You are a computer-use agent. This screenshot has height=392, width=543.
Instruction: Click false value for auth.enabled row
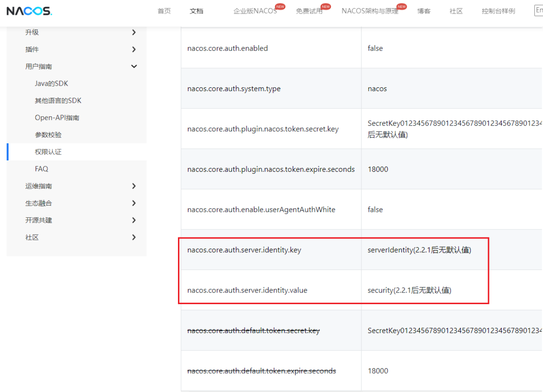point(375,48)
